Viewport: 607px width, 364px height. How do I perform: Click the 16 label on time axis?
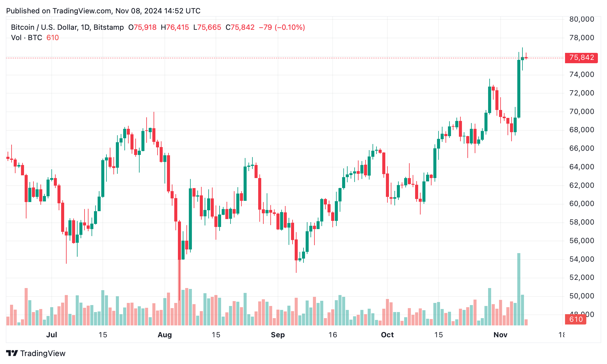coord(333,335)
